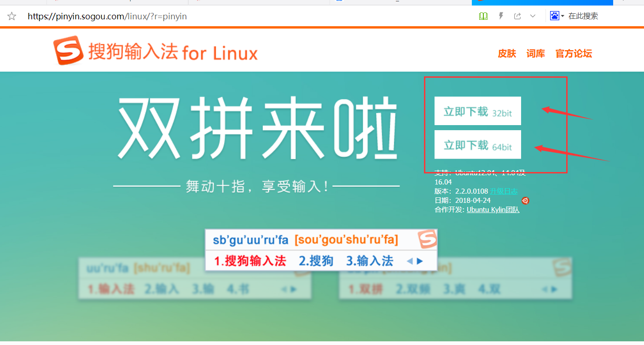Open reader mode via green book icon
Image resolution: width=644 pixels, height=345 pixels.
tap(483, 16)
